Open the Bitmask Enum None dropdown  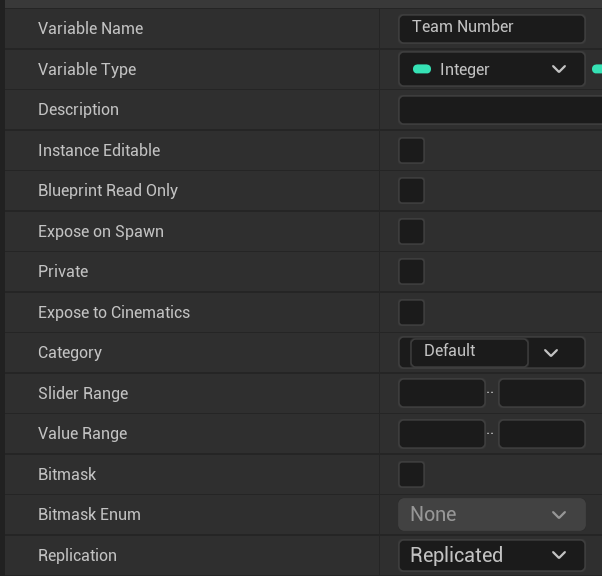[x=491, y=515]
